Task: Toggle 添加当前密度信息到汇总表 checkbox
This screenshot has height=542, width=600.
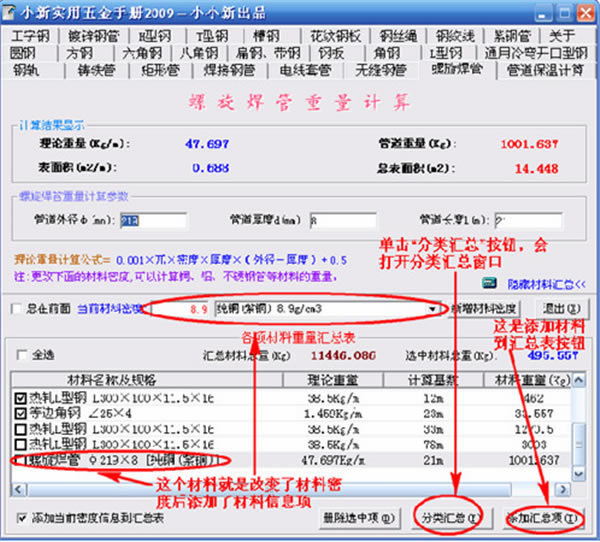Action: 22,518
